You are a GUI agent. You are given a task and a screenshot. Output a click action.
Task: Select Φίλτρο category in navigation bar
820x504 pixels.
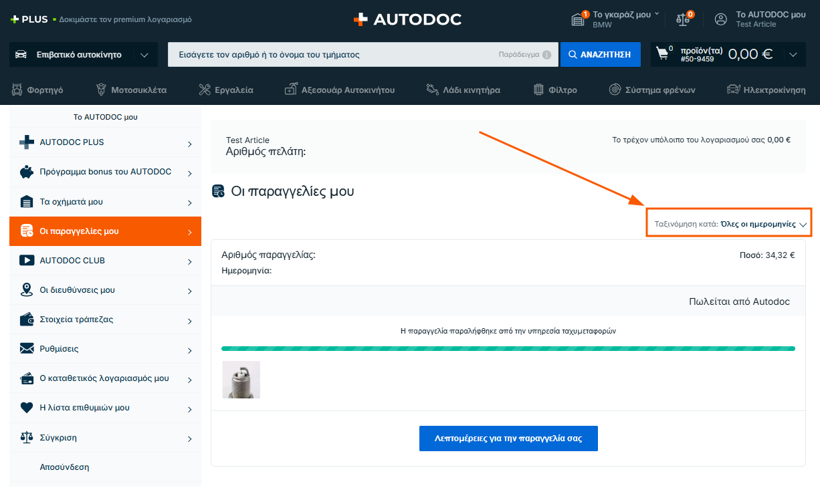pos(555,90)
